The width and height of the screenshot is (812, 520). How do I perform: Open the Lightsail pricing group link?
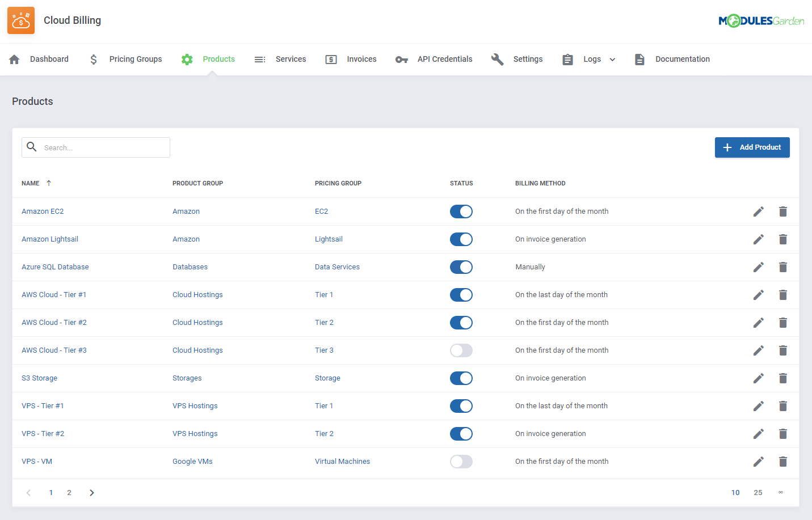click(x=329, y=239)
